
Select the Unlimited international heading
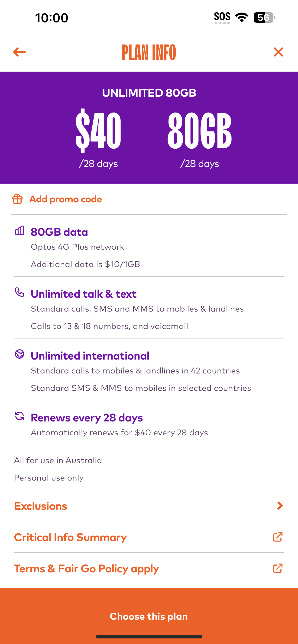(x=90, y=356)
